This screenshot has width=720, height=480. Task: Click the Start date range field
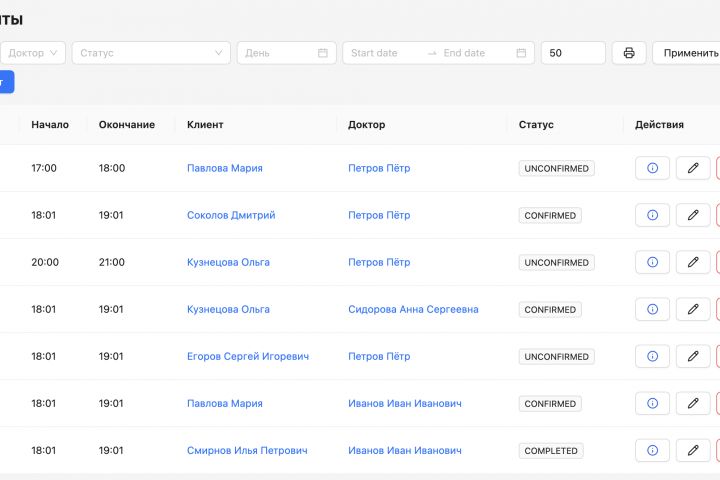pos(384,53)
